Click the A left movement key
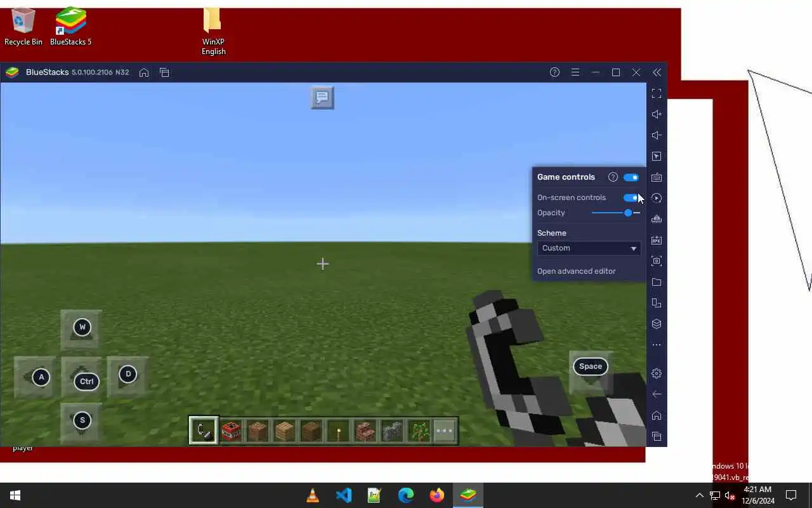 click(41, 377)
